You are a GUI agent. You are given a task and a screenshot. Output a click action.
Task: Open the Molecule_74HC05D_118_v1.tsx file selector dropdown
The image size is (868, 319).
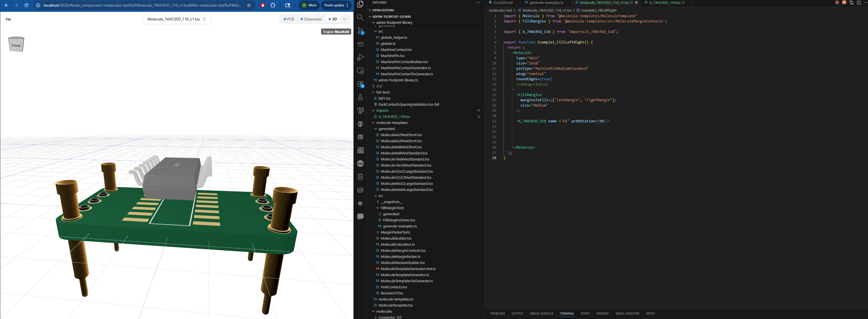click(177, 19)
